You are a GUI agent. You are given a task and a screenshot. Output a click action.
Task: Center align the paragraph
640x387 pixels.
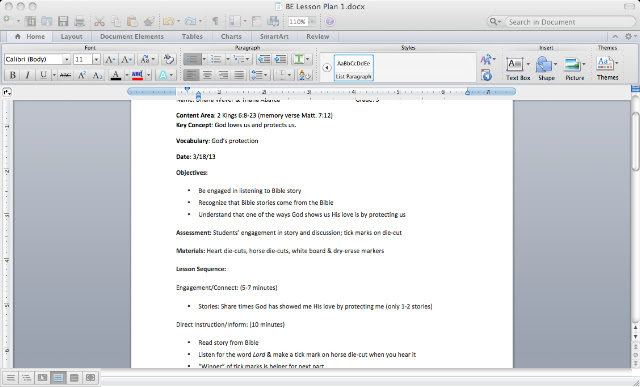pos(207,75)
